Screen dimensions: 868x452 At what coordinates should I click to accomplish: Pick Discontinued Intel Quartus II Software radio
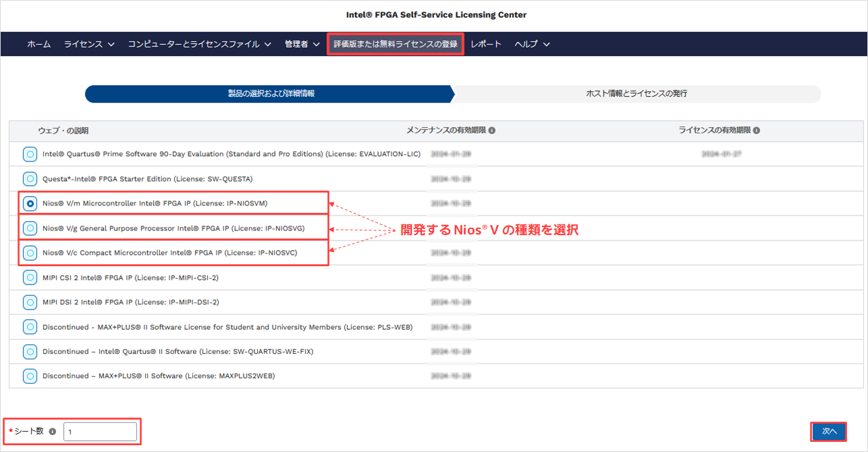click(x=30, y=351)
